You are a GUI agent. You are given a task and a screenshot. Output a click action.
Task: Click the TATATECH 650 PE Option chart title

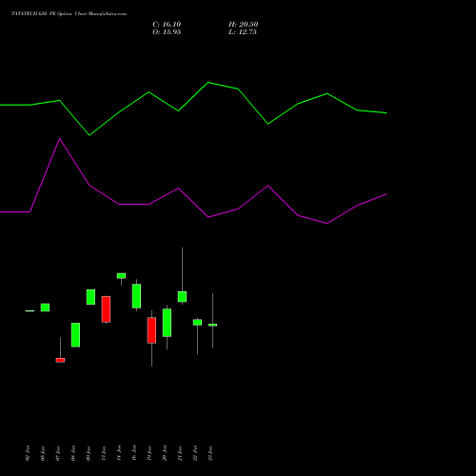pos(69,13)
